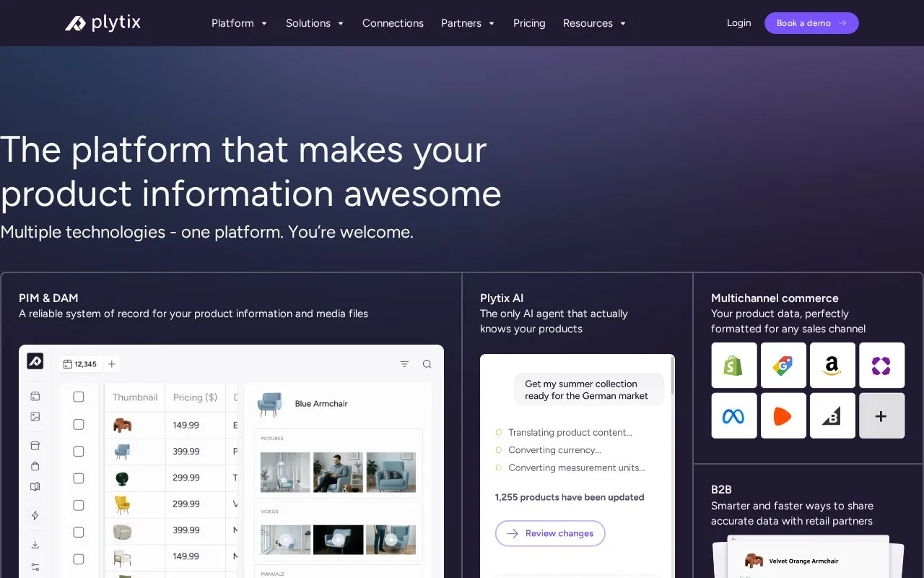924x578 pixels.
Task: Click the Review changes button
Action: [550, 533]
